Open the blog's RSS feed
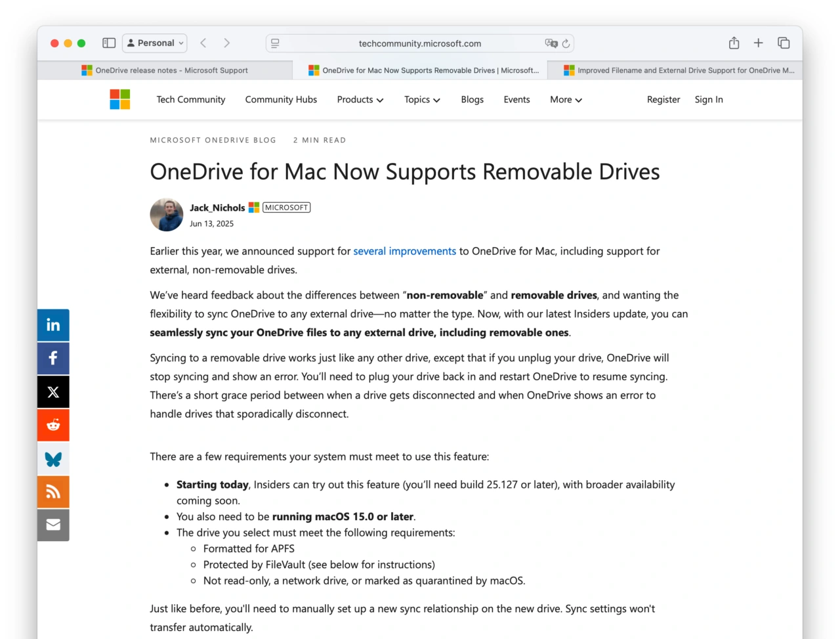The height and width of the screenshot is (639, 840). (x=53, y=491)
